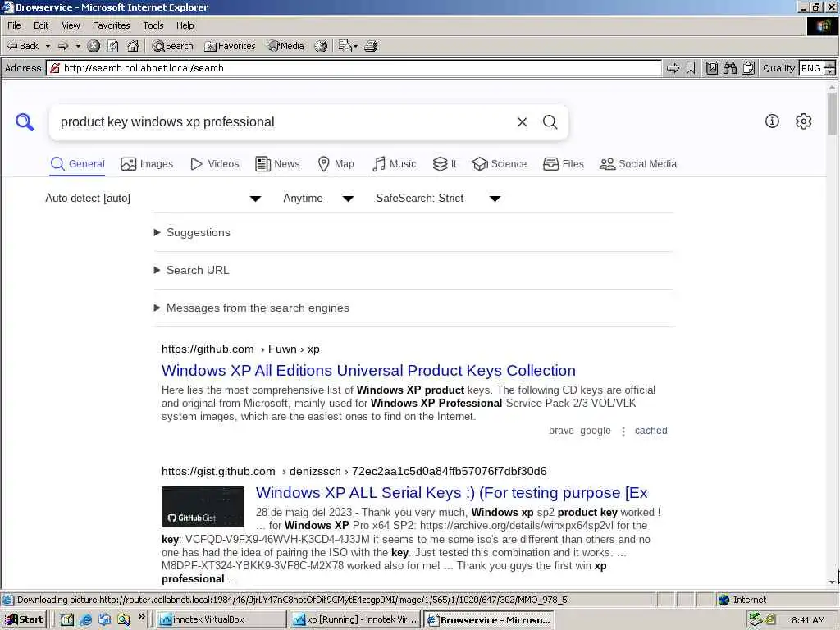Open the first result's options dots icon
The width and height of the screenshot is (840, 630).
click(623, 431)
